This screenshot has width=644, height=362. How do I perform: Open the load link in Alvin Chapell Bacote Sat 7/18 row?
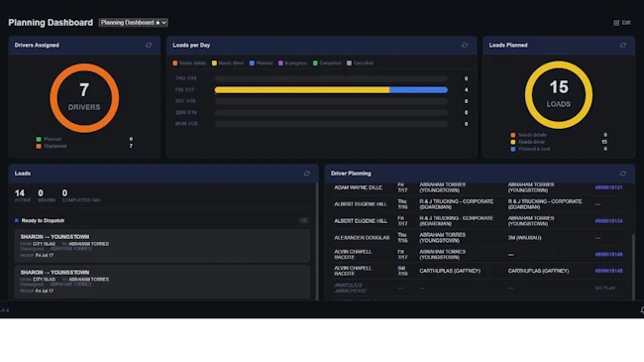click(x=608, y=271)
